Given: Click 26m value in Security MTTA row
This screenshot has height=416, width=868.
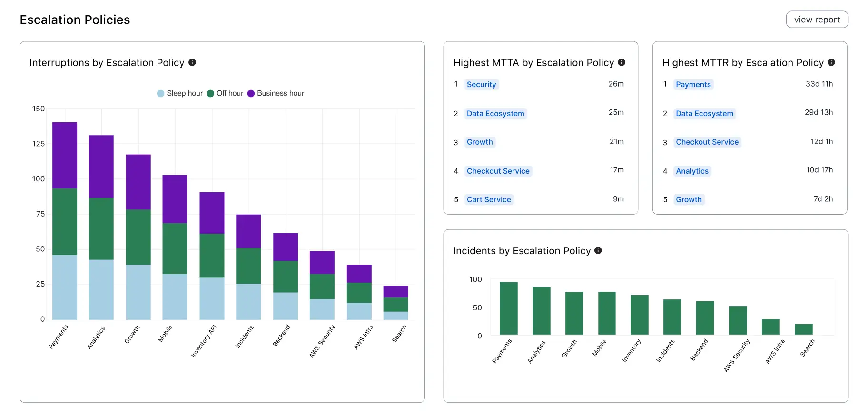Looking at the screenshot, I should click(x=616, y=84).
